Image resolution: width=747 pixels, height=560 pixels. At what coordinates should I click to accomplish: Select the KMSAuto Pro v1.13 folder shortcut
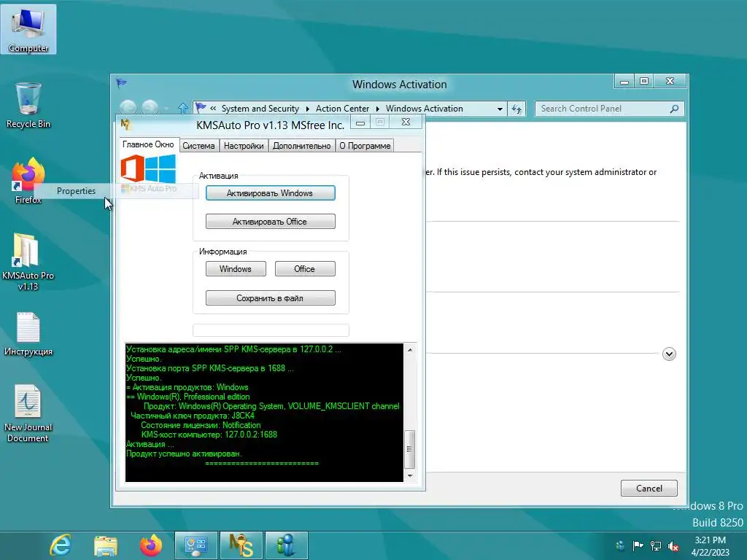click(28, 262)
